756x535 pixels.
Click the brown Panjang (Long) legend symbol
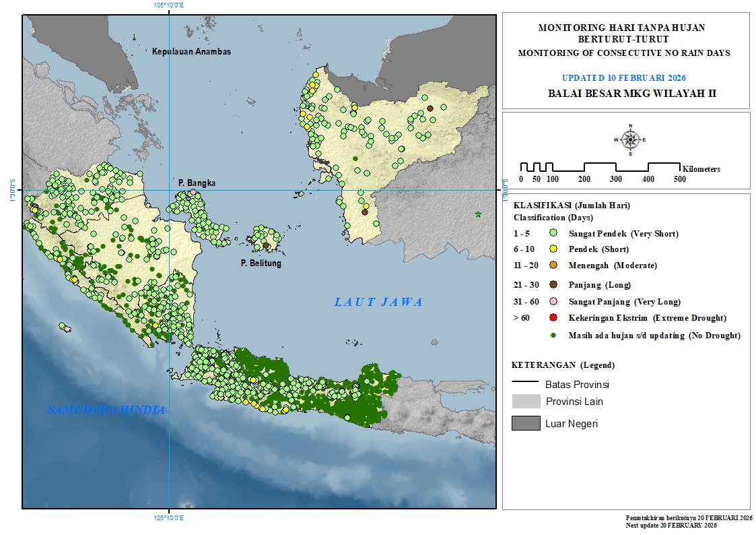point(553,285)
